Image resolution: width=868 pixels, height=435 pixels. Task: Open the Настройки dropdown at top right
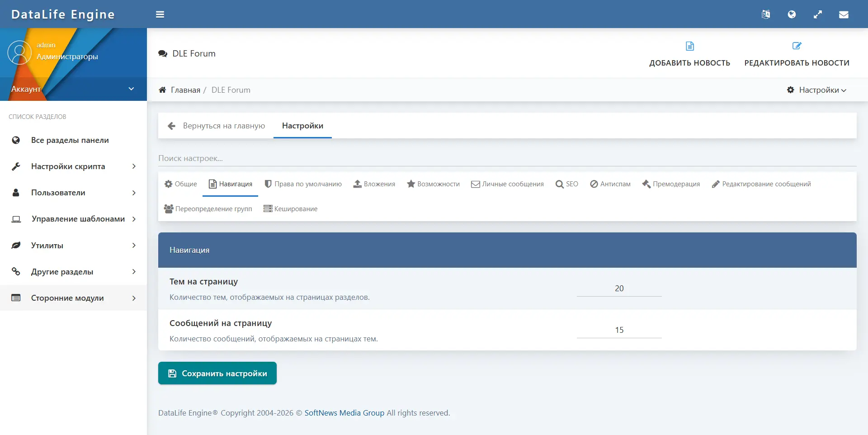(817, 90)
